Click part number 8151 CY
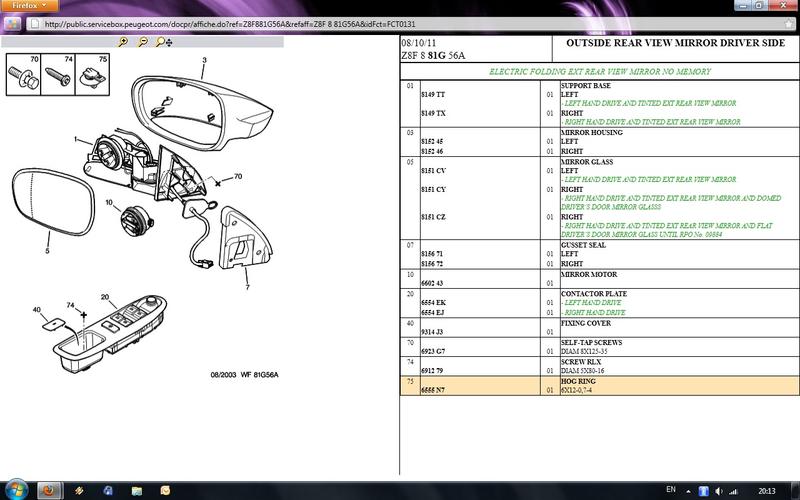 (x=434, y=189)
